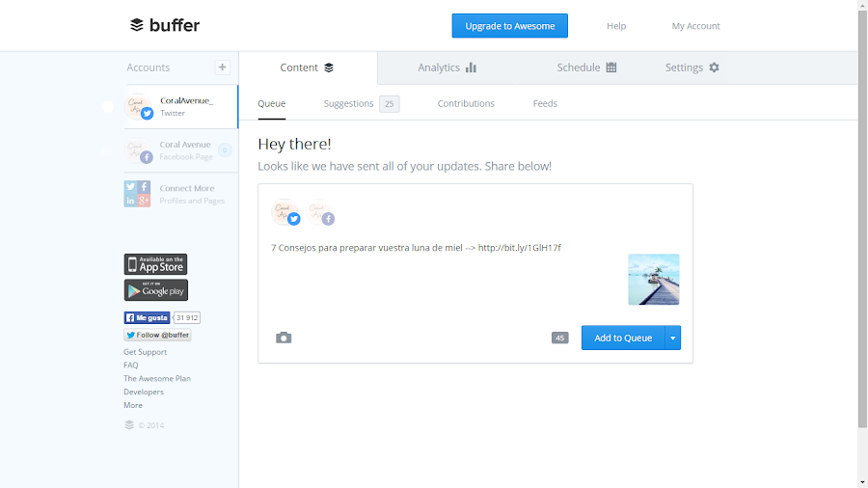Image resolution: width=868 pixels, height=488 pixels.
Task: Click the small Buffer icon beside © 2014
Action: click(129, 425)
